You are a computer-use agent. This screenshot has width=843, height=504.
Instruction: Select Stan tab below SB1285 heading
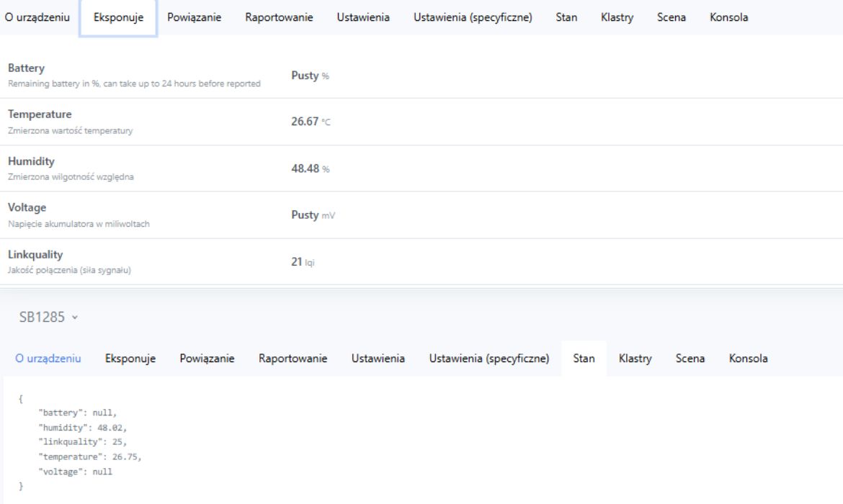[584, 359]
